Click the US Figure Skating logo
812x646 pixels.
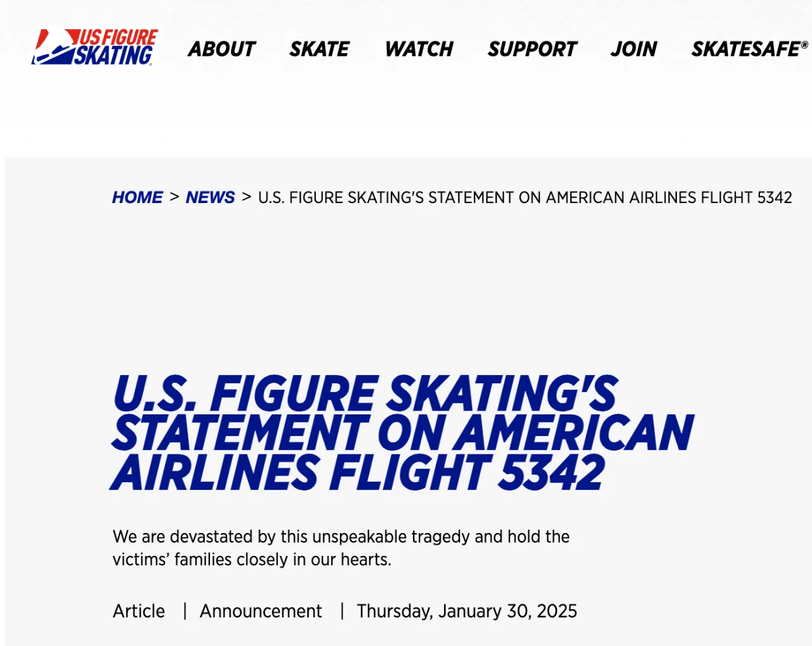(x=95, y=47)
